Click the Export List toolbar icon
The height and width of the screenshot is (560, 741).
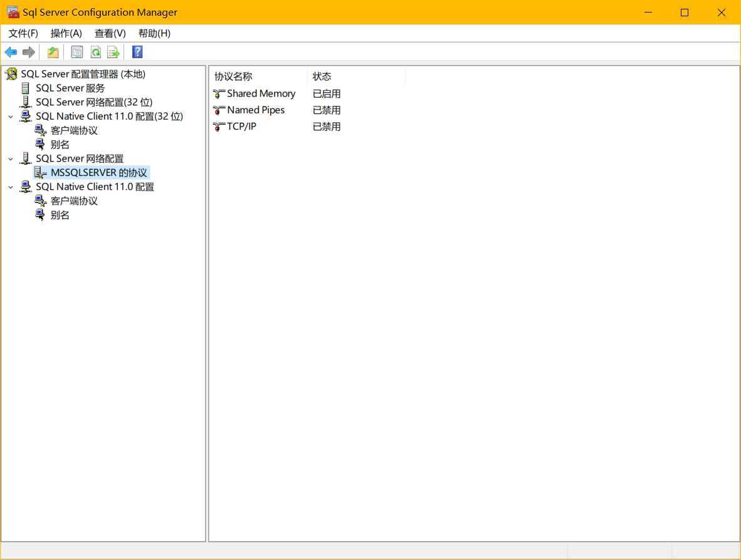113,52
